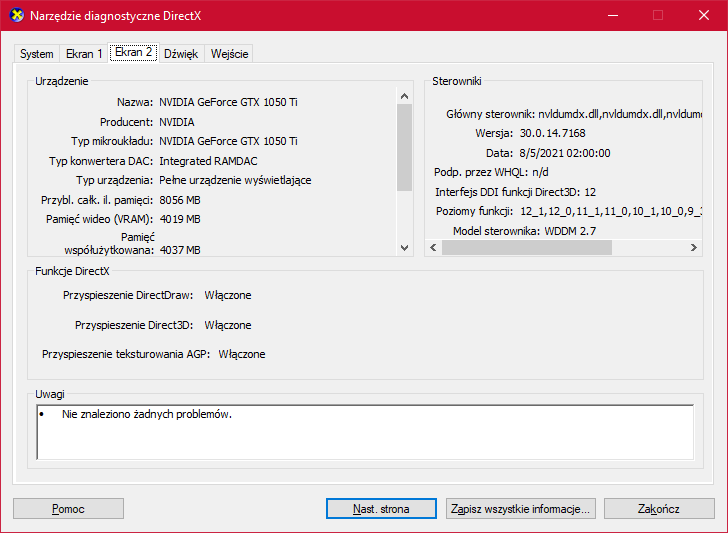Click the Zakończ button
Screen dimensions: 728x533
click(x=659, y=509)
